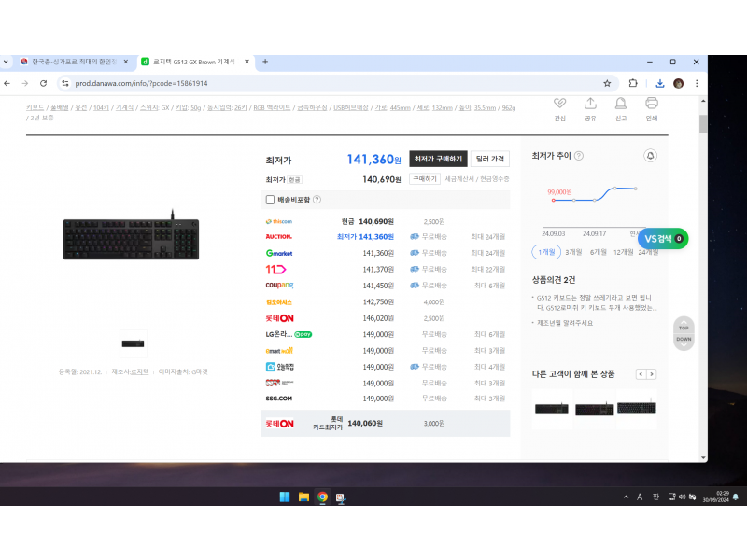Open help icon next to 최저가 추이
Image resolution: width=747 pixels, height=560 pixels.
(x=579, y=156)
